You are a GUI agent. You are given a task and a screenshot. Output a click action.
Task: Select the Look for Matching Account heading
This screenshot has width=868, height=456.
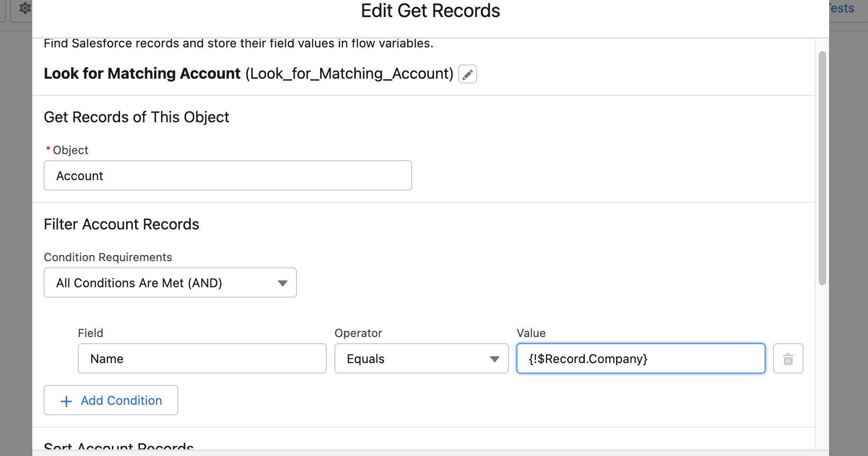[142, 73]
